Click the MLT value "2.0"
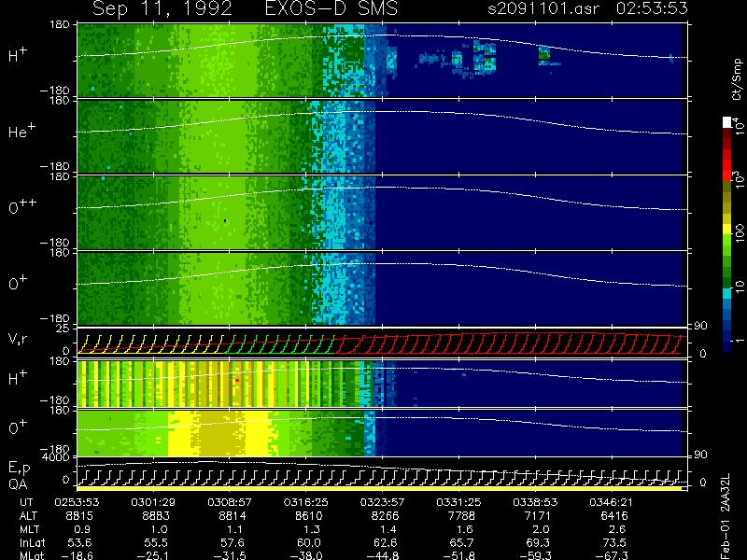 click(541, 529)
